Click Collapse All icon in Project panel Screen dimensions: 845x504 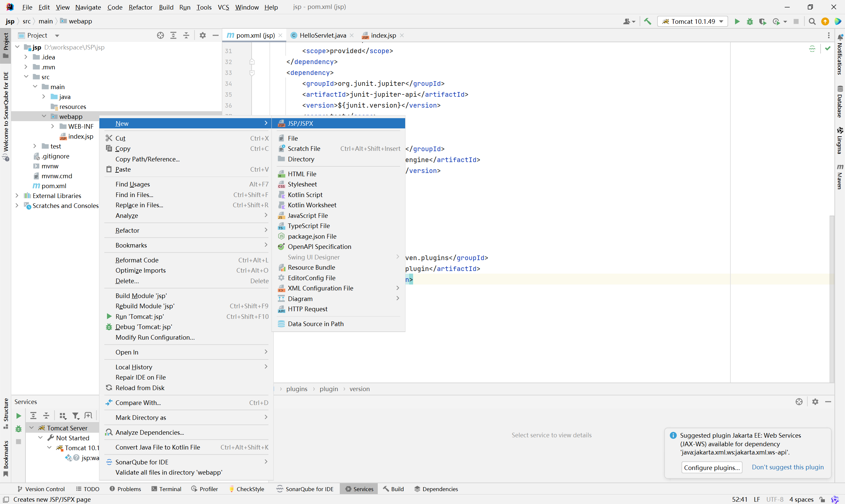[x=186, y=35]
